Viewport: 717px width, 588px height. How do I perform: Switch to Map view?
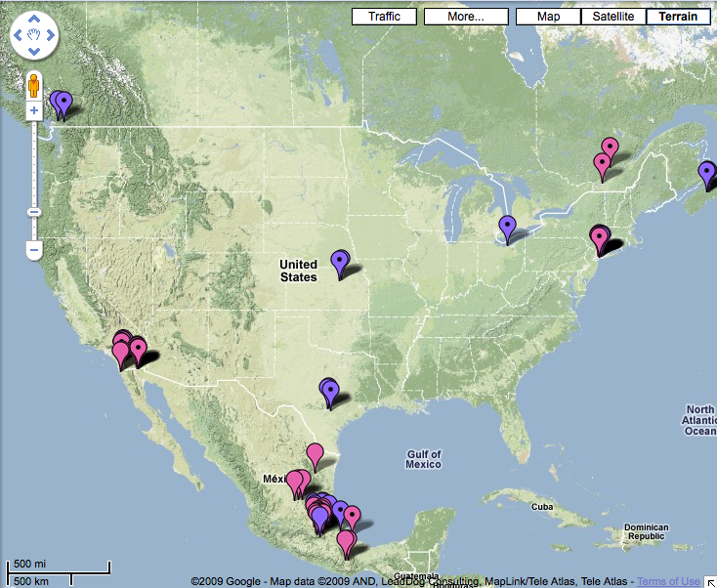tap(548, 17)
